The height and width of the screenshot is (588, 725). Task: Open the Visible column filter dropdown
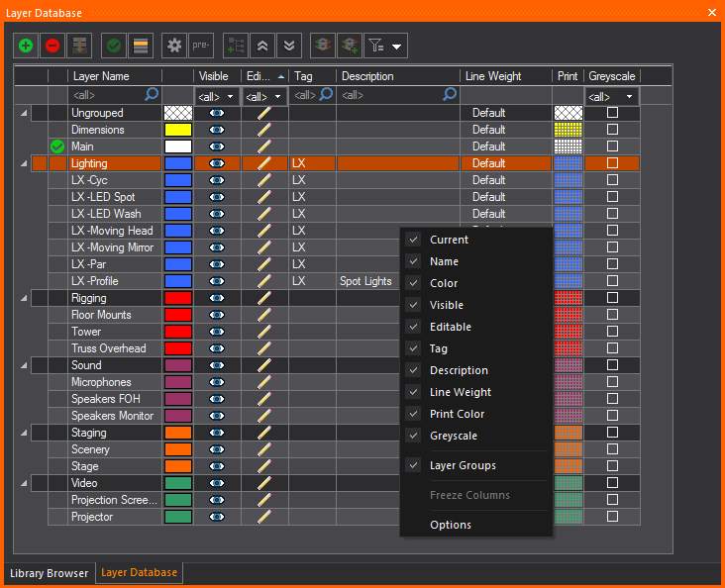point(216,96)
